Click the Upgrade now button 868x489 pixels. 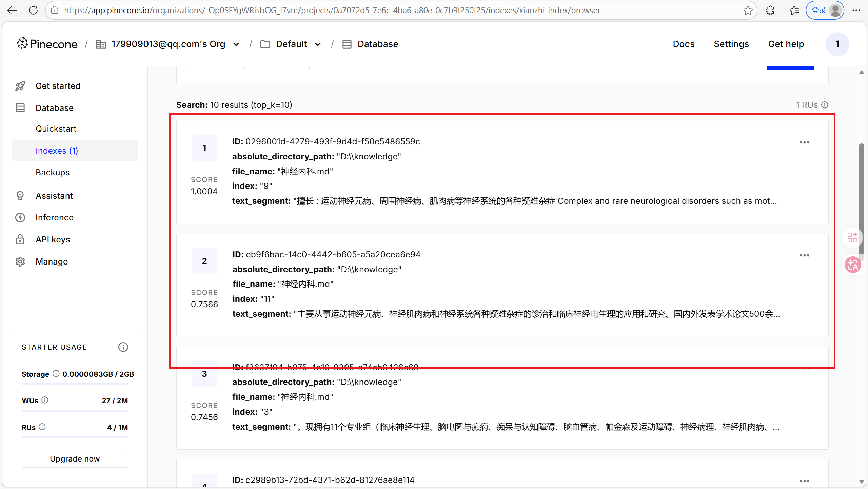pos(75,459)
